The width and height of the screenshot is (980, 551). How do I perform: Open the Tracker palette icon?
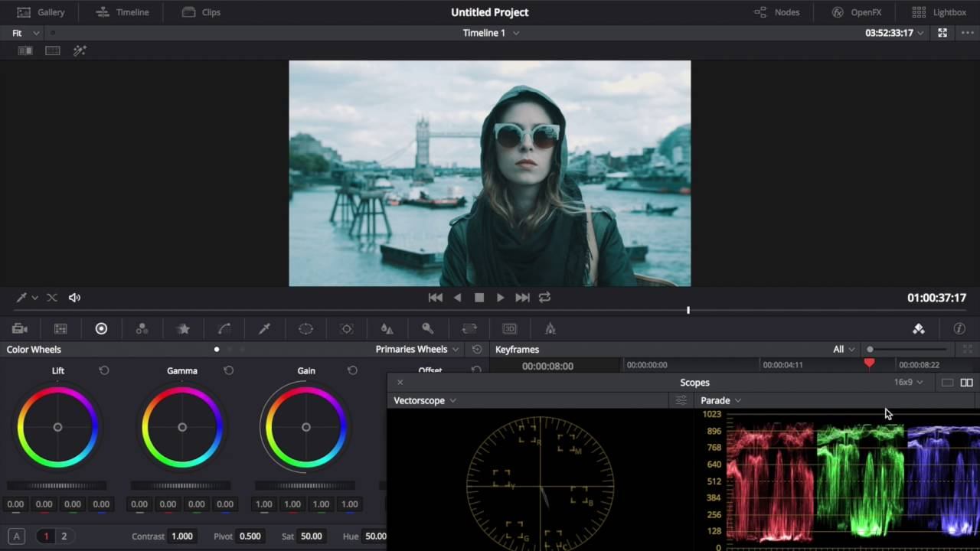point(347,329)
